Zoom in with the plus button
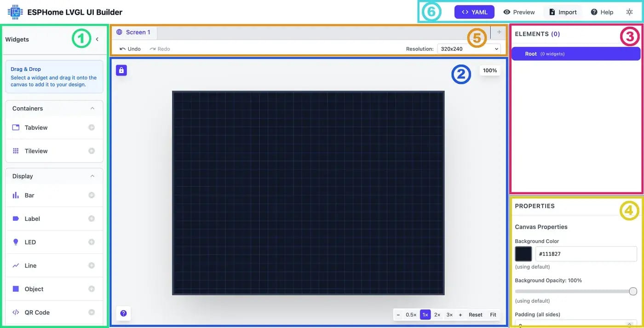Image resolution: width=644 pixels, height=328 pixels. coord(460,315)
